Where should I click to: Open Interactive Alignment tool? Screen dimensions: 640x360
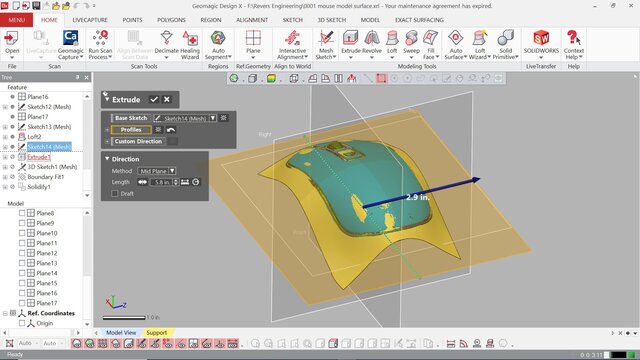[x=292, y=44]
